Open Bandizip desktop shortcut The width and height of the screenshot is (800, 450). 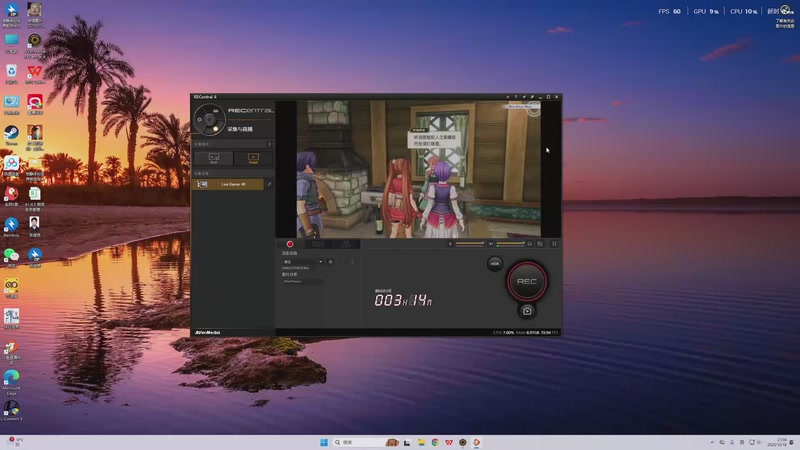11,228
